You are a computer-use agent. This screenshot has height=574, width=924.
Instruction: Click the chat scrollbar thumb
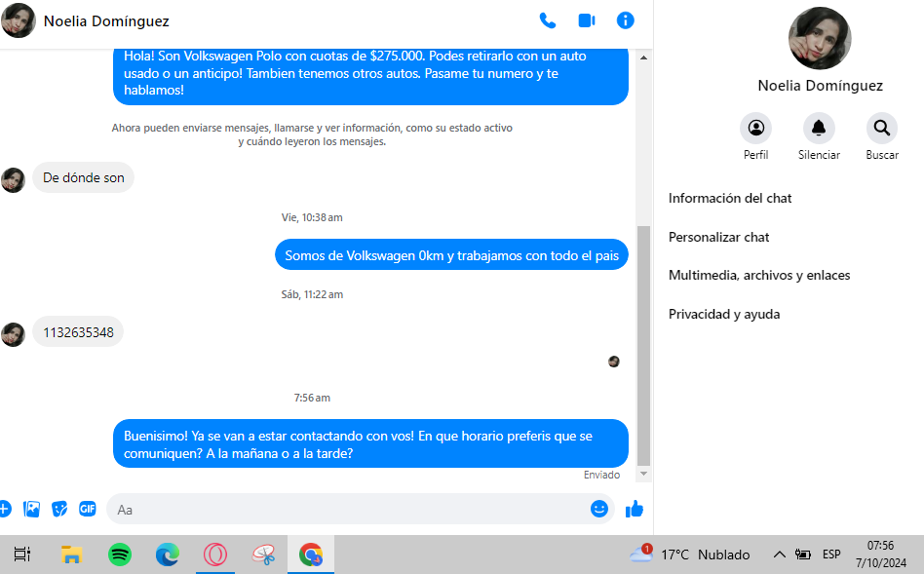coord(643,346)
